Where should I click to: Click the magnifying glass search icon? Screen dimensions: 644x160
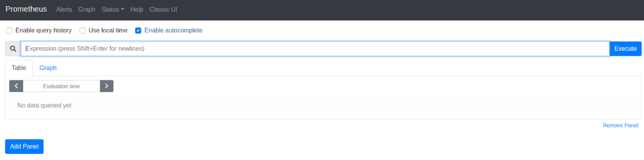pos(13,49)
